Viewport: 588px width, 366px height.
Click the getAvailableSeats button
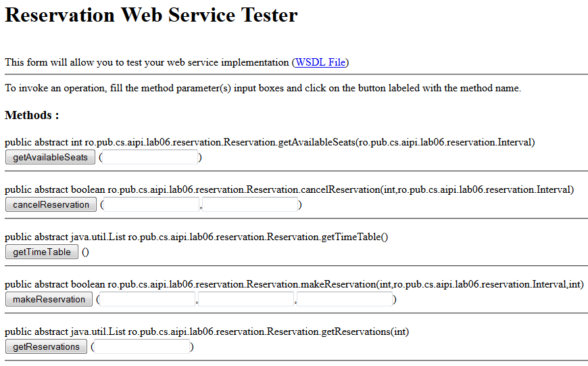(x=50, y=157)
